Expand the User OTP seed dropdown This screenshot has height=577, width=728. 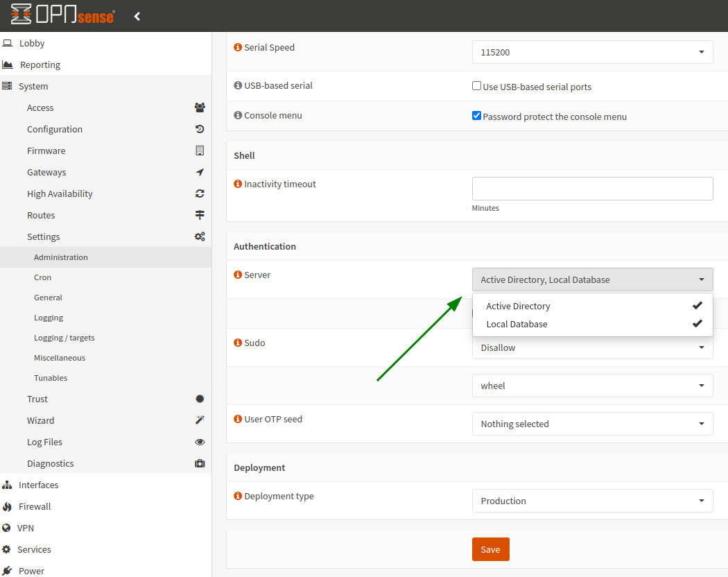tap(592, 424)
